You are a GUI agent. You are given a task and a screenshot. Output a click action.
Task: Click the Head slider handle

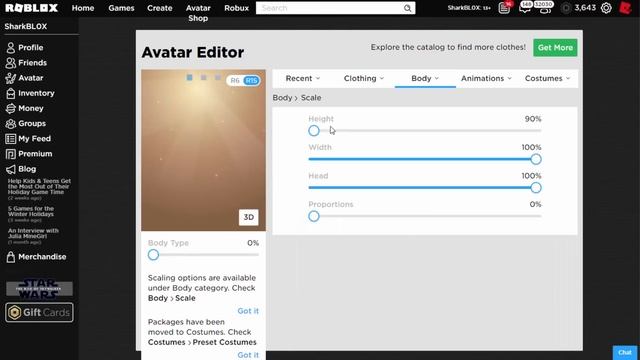coord(536,188)
